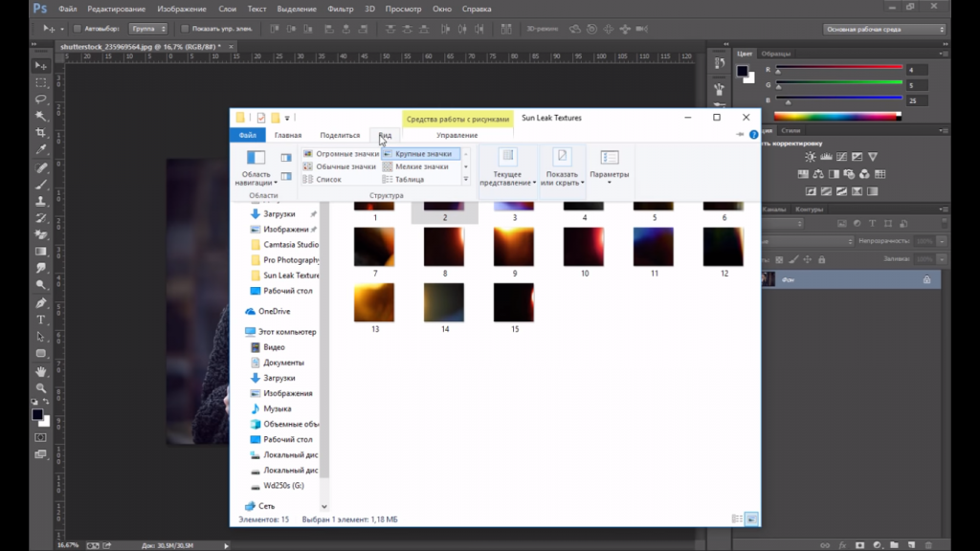Select the Healing Brush tool
Image resolution: width=980 pixels, height=551 pixels.
click(40, 168)
